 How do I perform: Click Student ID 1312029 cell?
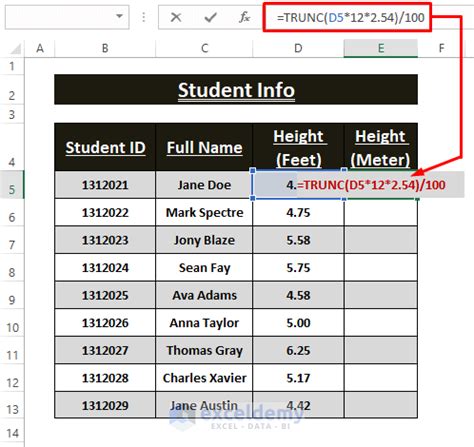click(105, 405)
